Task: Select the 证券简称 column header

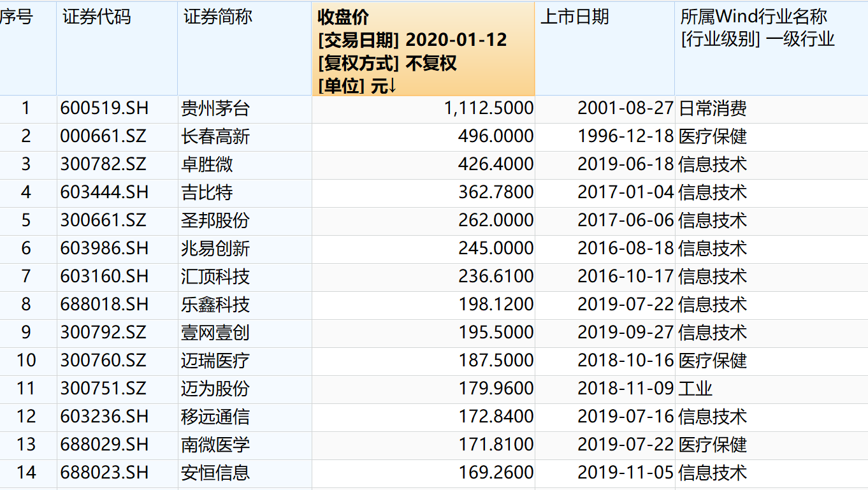Action: tap(245, 49)
